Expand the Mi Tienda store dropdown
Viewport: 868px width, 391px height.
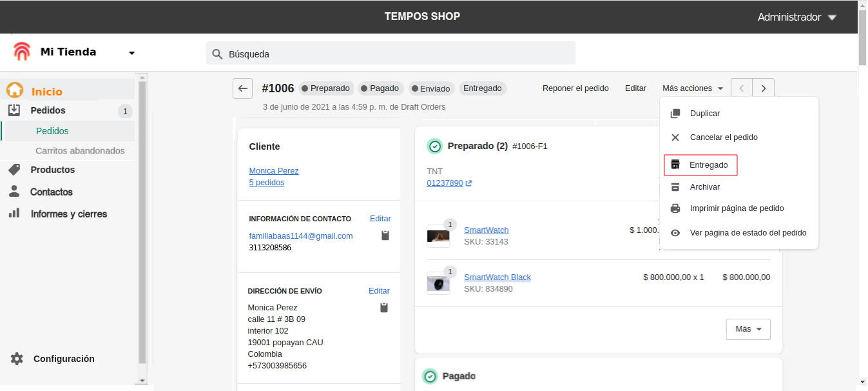131,53
